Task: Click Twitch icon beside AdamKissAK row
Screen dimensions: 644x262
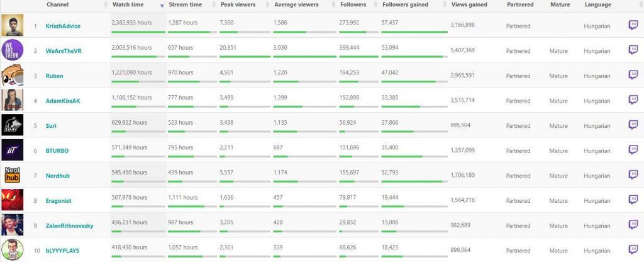Action: (633, 100)
